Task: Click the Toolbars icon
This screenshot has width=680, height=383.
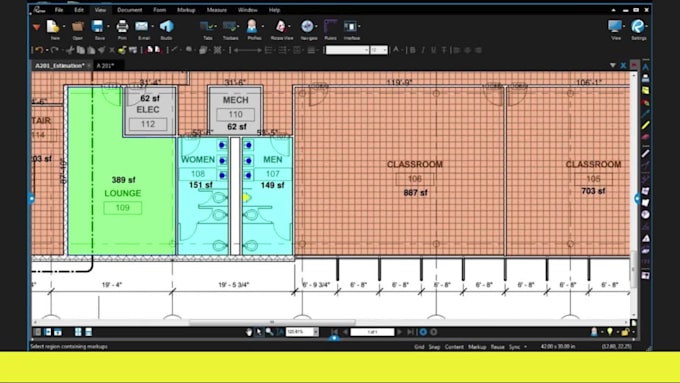Action: pyautogui.click(x=229, y=26)
